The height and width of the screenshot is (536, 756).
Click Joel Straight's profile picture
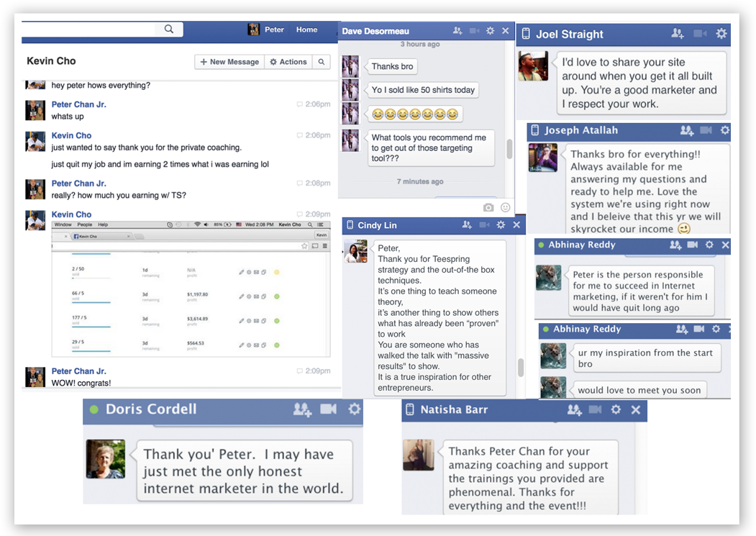click(533, 65)
